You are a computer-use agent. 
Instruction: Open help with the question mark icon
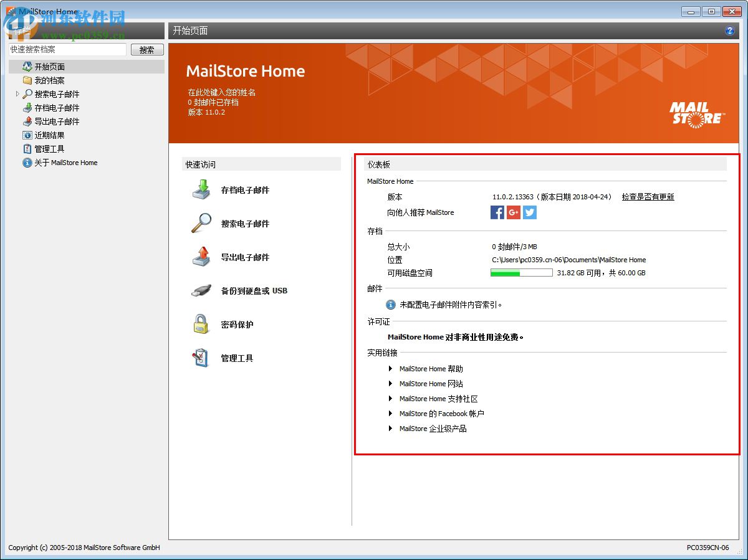click(730, 30)
